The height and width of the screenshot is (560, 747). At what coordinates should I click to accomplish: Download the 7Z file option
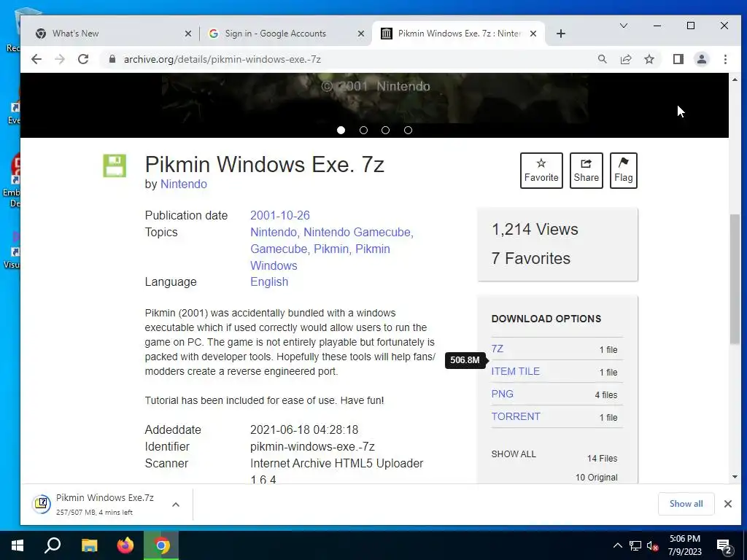(498, 349)
